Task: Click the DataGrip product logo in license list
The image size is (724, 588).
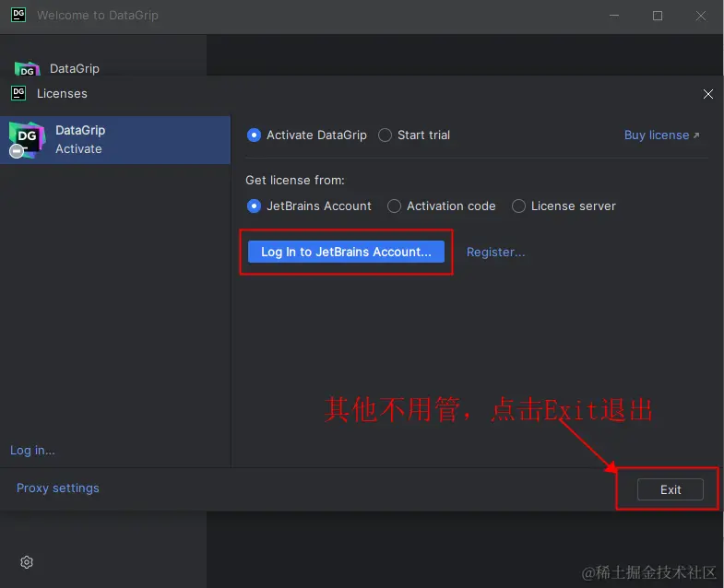Action: pyautogui.click(x=27, y=140)
